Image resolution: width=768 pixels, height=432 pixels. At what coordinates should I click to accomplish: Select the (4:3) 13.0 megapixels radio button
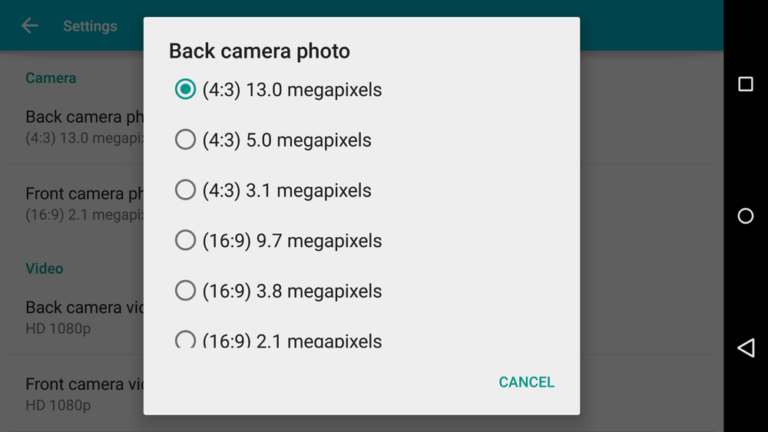(185, 90)
